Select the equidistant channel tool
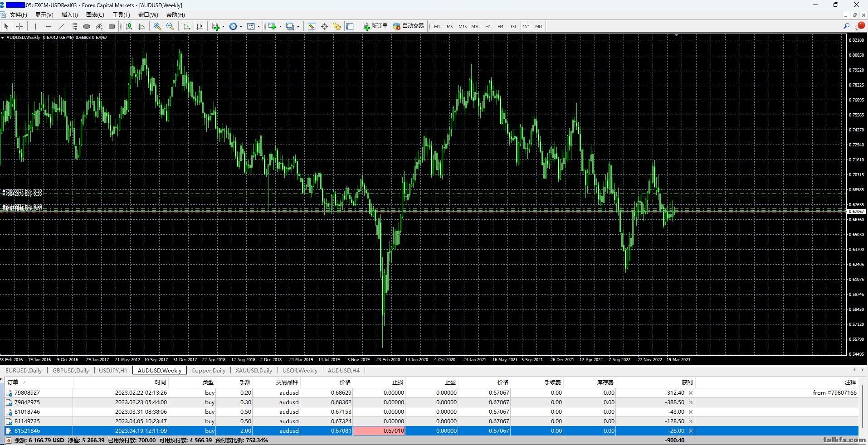Image resolution: width=868 pixels, height=445 pixels. [x=99, y=26]
